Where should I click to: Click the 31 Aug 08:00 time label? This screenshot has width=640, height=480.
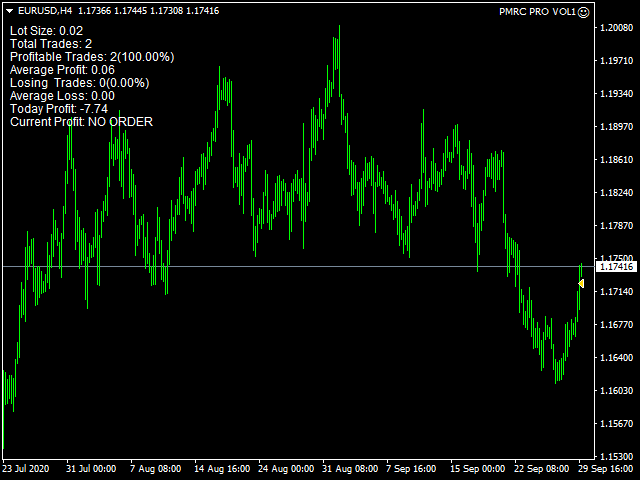click(350, 469)
